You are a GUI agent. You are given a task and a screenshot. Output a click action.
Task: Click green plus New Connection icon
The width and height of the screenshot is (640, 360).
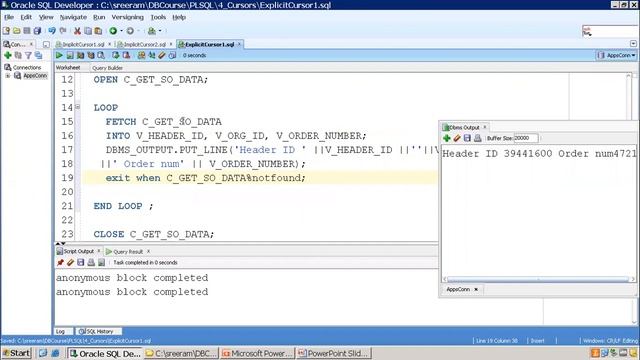[x=8, y=55]
